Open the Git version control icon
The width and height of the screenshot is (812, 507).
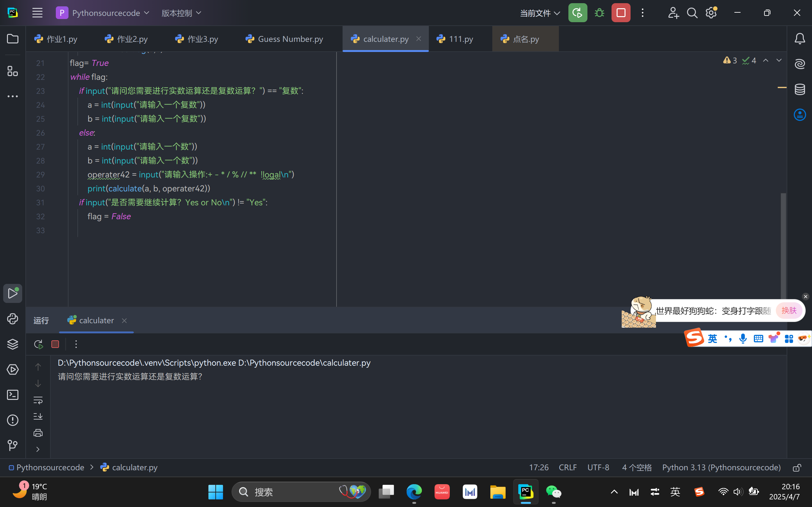click(12, 445)
